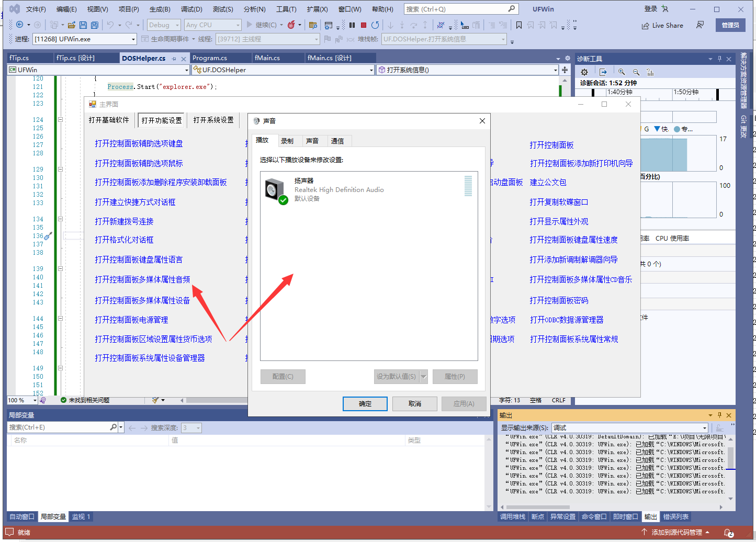Click 取消 in the Sound dialog
Viewport: 756px width, 542px height.
(415, 404)
